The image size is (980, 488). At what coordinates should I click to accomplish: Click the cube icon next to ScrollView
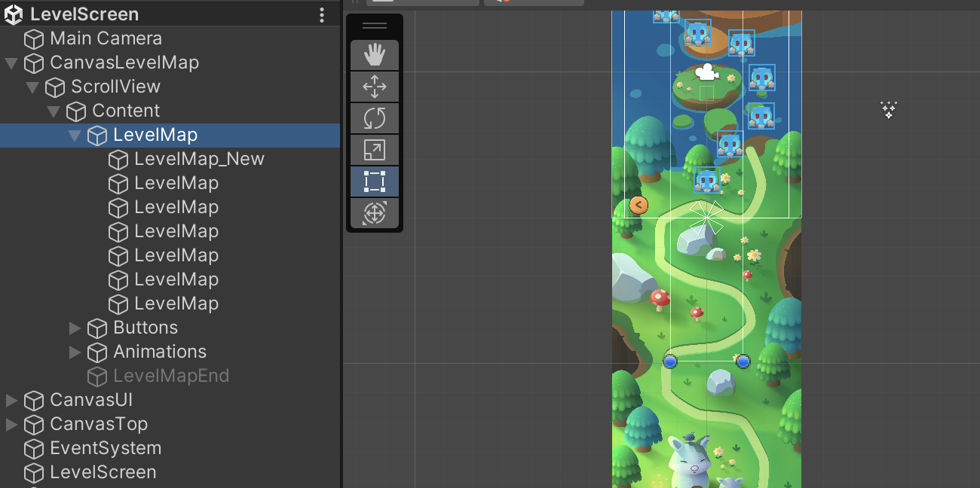coord(55,87)
